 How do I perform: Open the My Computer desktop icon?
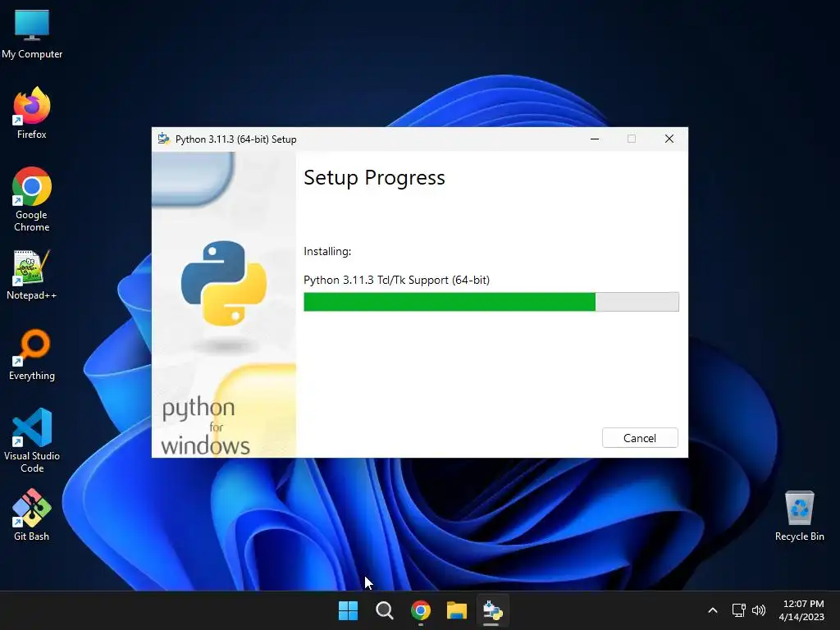[x=32, y=34]
